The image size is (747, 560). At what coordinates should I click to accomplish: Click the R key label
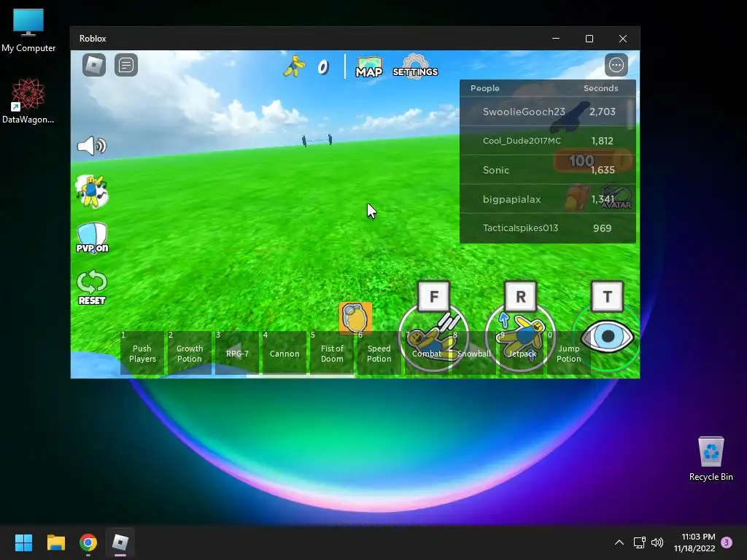click(x=520, y=297)
